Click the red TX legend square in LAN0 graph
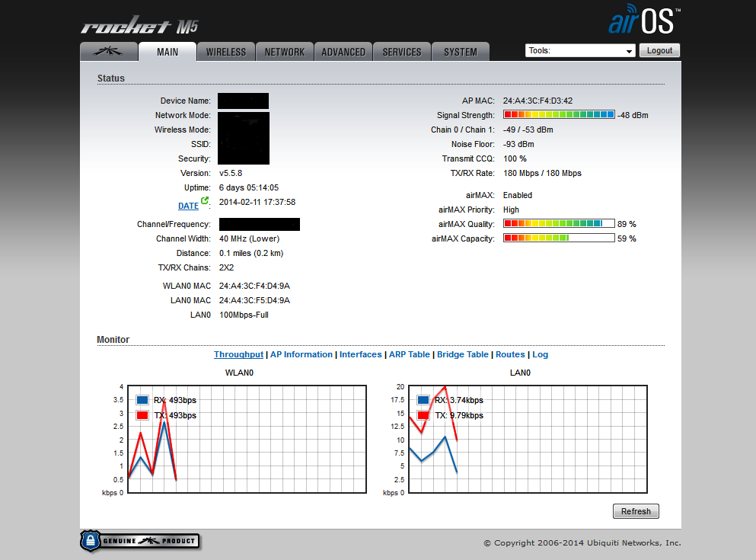The width and height of the screenshot is (756, 560). click(423, 415)
